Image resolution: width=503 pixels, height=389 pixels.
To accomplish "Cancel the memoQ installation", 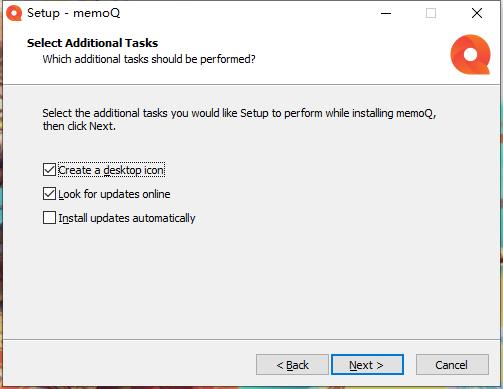I will coord(452,365).
